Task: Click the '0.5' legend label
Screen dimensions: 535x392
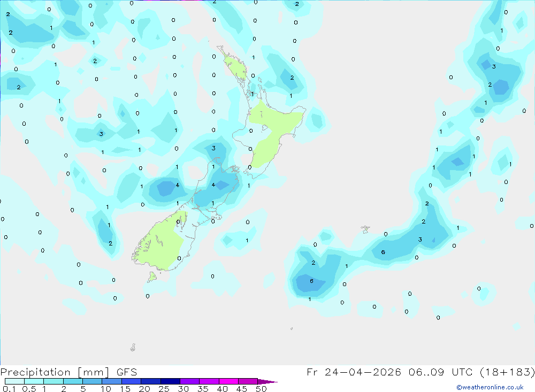Action: (x=29, y=389)
